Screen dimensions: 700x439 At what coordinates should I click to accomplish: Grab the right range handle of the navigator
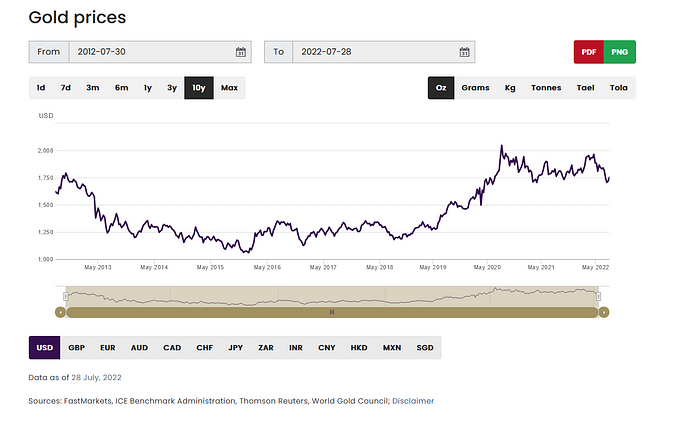pos(598,296)
